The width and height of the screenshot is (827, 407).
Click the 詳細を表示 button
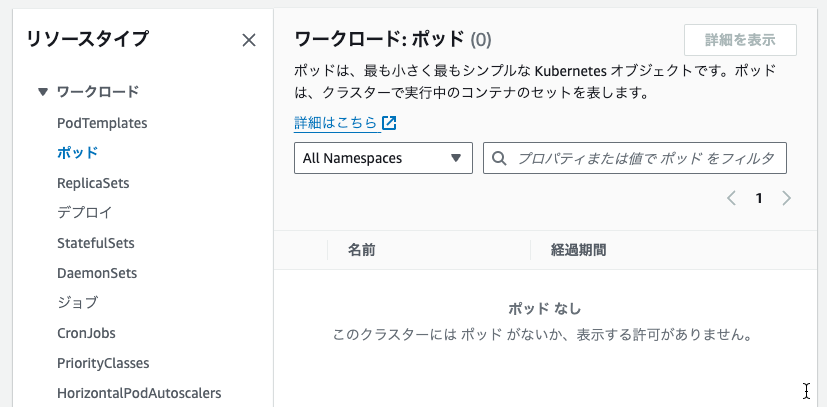pyautogui.click(x=740, y=40)
